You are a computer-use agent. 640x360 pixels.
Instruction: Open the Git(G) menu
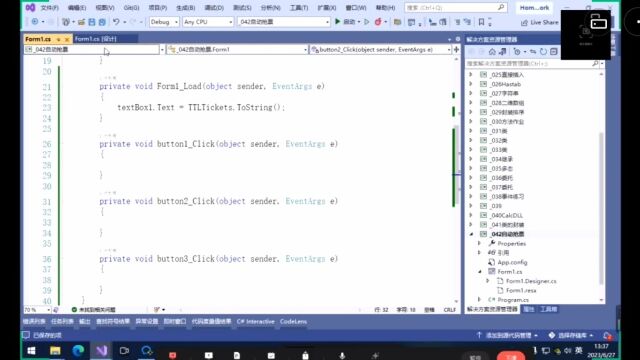tap(131, 8)
